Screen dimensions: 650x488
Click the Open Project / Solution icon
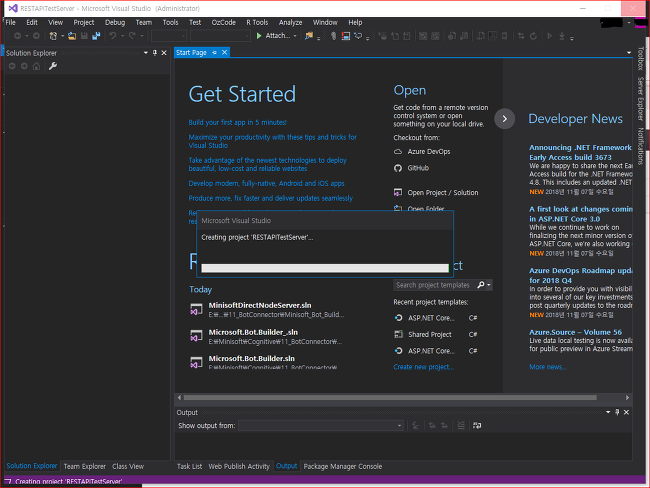[x=398, y=192]
